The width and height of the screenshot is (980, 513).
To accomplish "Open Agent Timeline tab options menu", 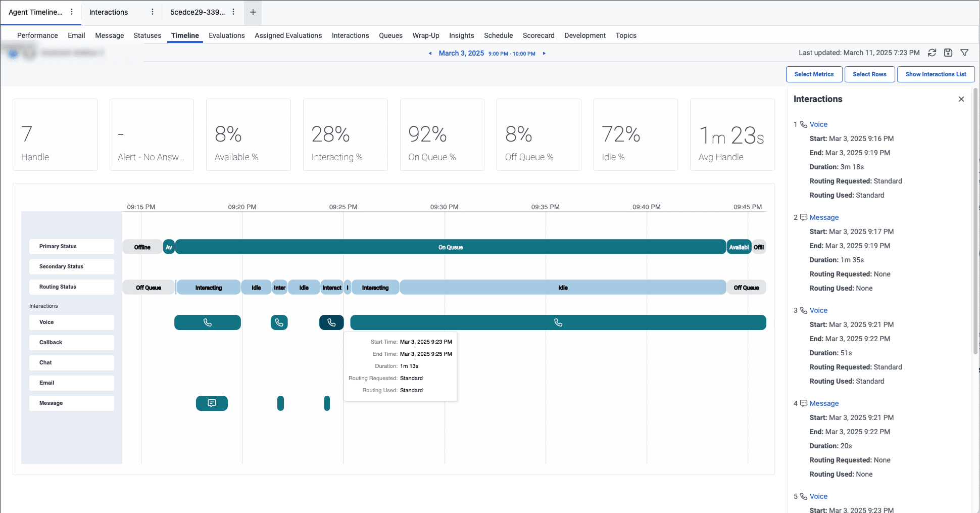I will tap(72, 12).
